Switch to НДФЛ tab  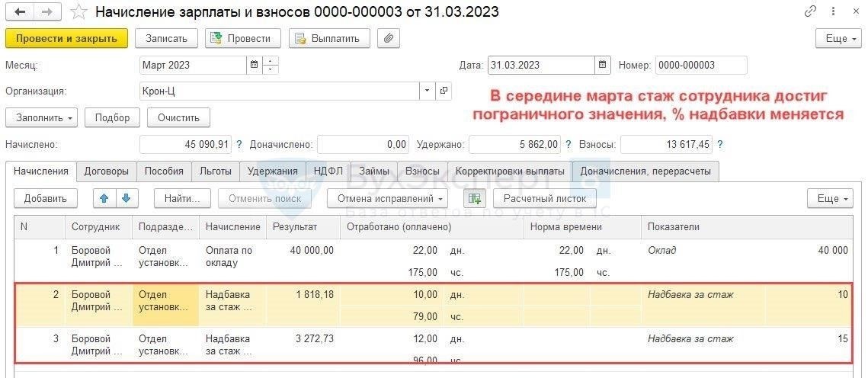(328, 171)
